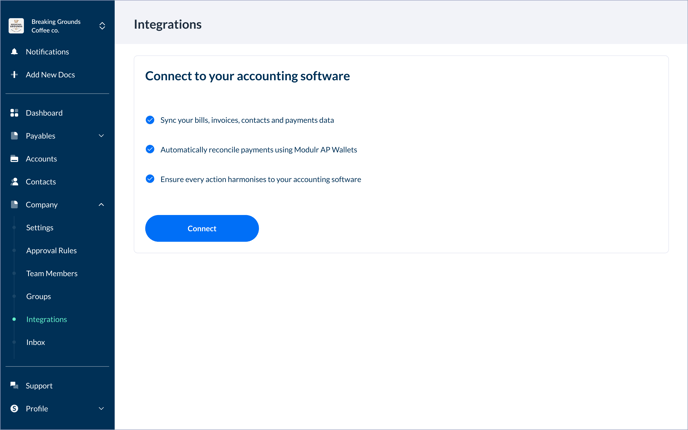Screen dimensions: 688x430
Task: Click checkmark beside Automatically reconcile payments
Action: 150,150
